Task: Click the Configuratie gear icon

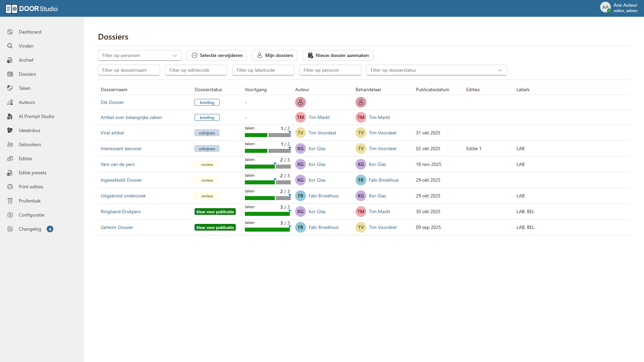Action: [x=10, y=215]
